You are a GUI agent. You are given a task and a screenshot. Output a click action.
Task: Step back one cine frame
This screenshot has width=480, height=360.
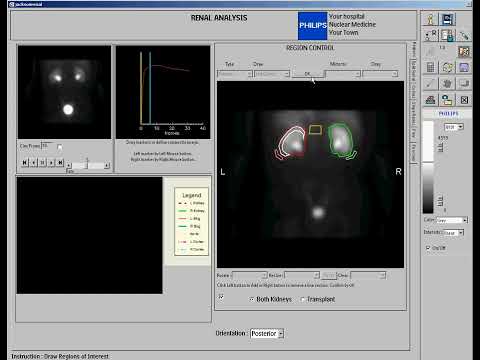point(33,163)
